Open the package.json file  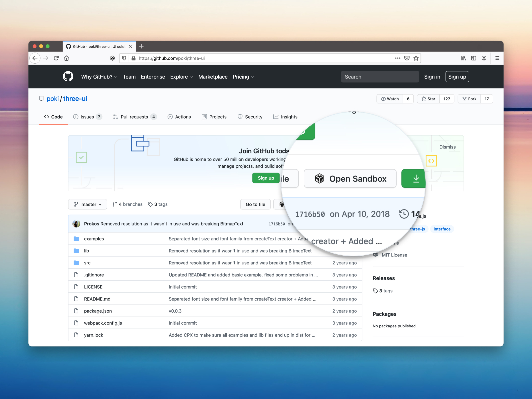[98, 311]
